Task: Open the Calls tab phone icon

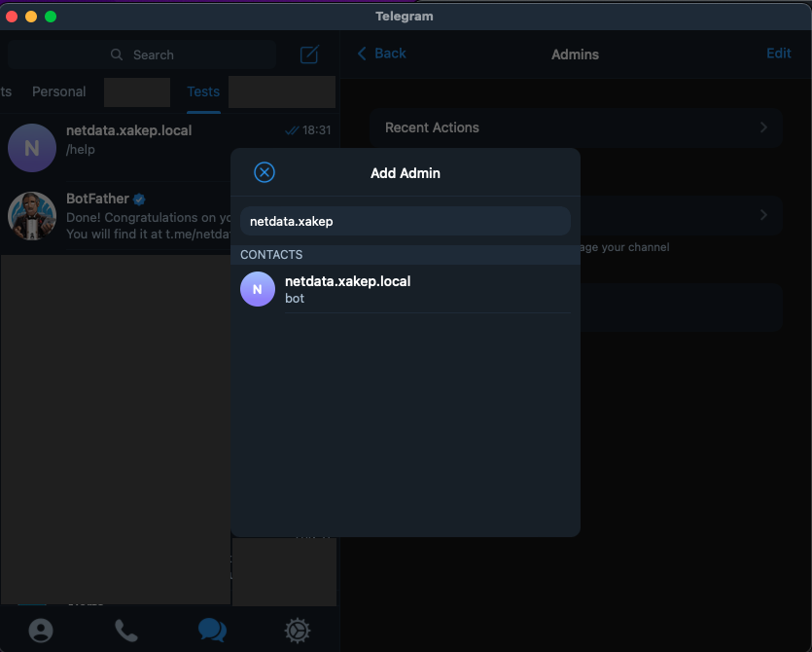Action: pyautogui.click(x=126, y=631)
